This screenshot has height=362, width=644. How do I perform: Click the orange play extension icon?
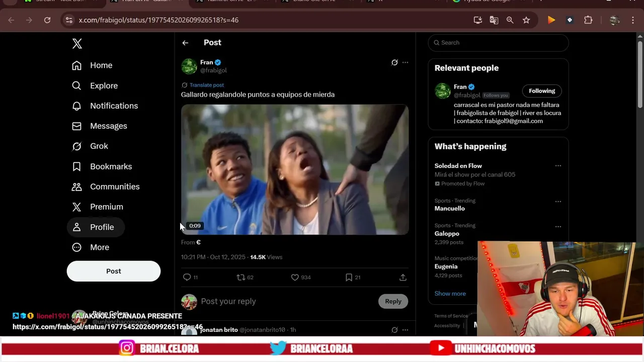point(551,20)
